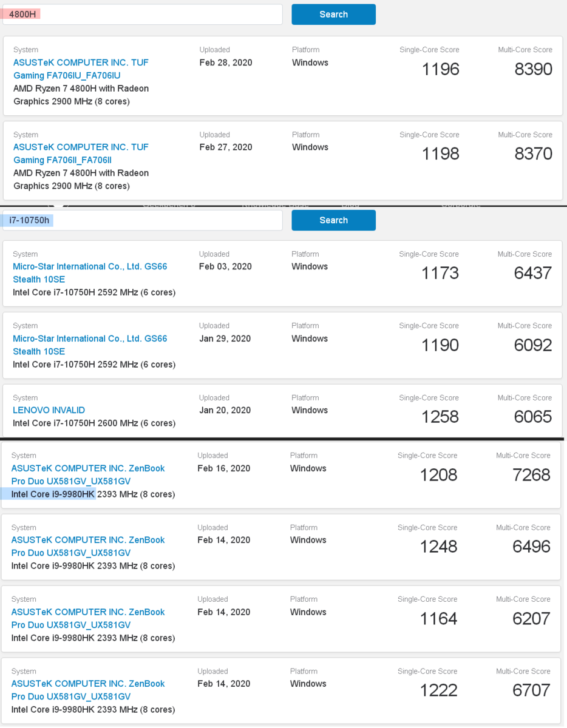The width and height of the screenshot is (567, 728).
Task: Open GS66 Stealth 10SE result uploaded Feb 03
Action: (x=90, y=273)
